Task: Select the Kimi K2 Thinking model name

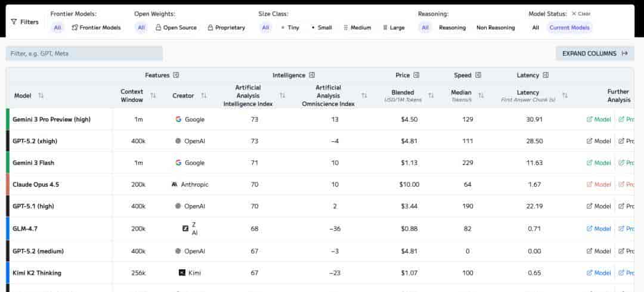Action: 37,273
